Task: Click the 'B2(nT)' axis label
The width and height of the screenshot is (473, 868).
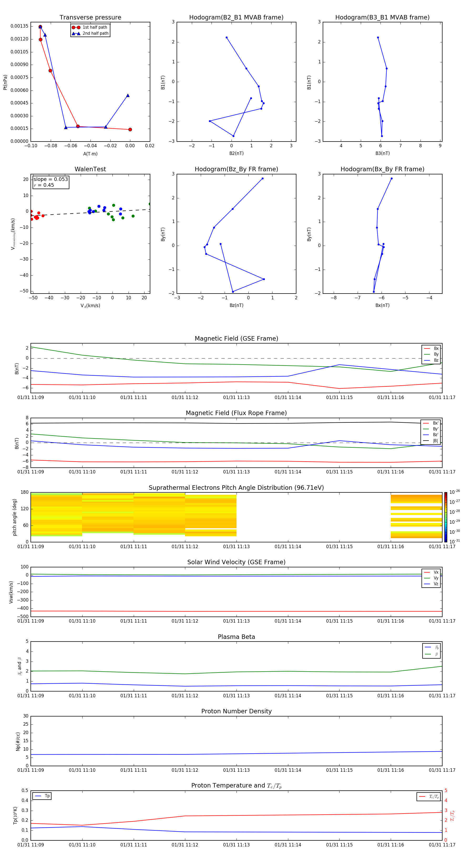Action: tap(236, 153)
